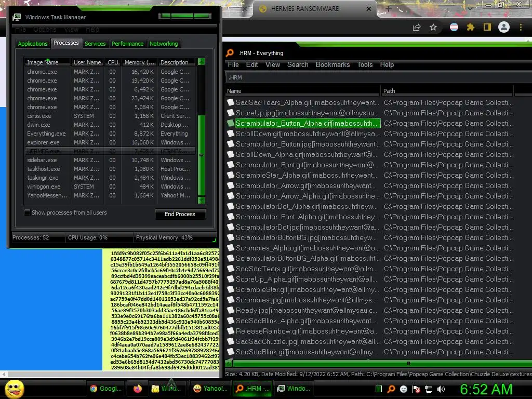Click file icon of ReleaseRainbow.gif row
Image resolution: width=532 pixels, height=399 pixels.
pos(231,331)
